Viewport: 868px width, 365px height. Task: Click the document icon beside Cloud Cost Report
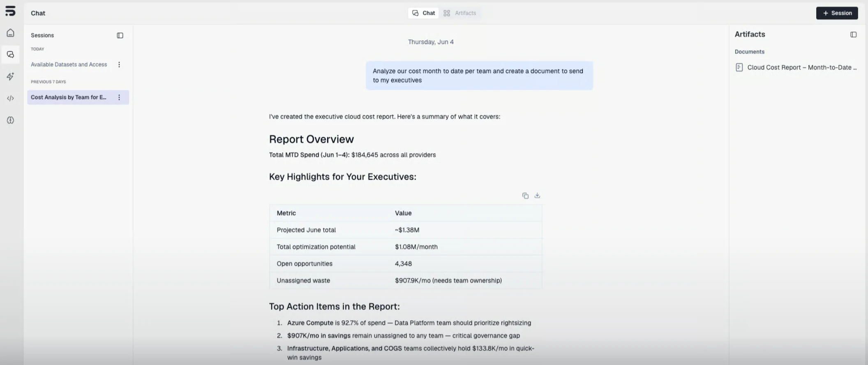[x=739, y=67]
